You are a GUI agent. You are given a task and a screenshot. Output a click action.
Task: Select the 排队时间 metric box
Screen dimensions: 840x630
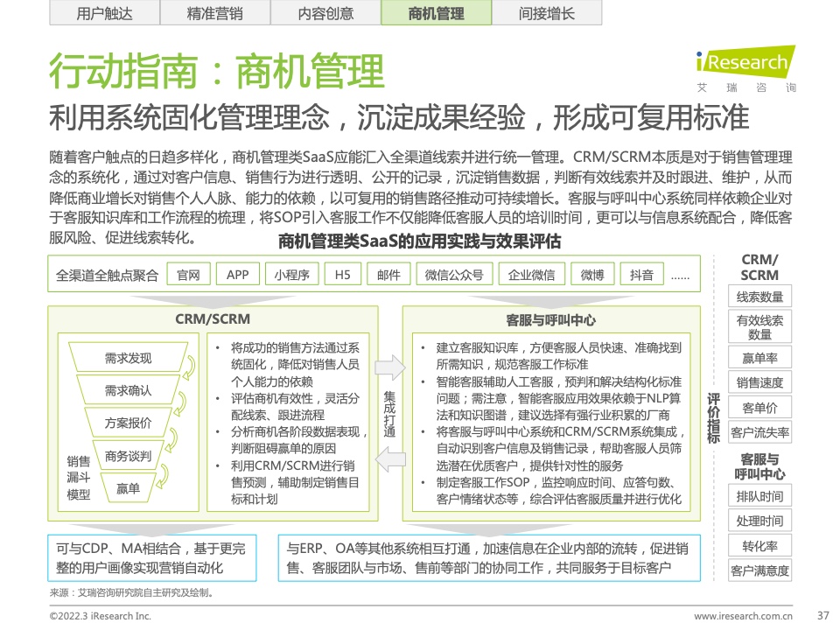click(759, 495)
